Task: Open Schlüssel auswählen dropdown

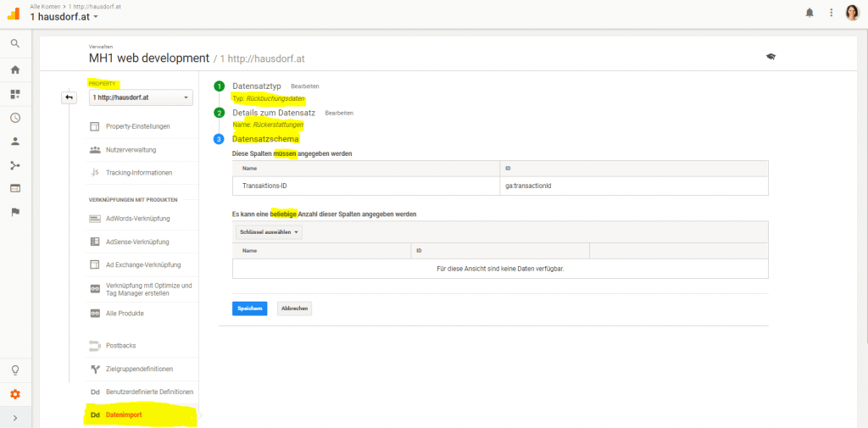Action: (269, 232)
